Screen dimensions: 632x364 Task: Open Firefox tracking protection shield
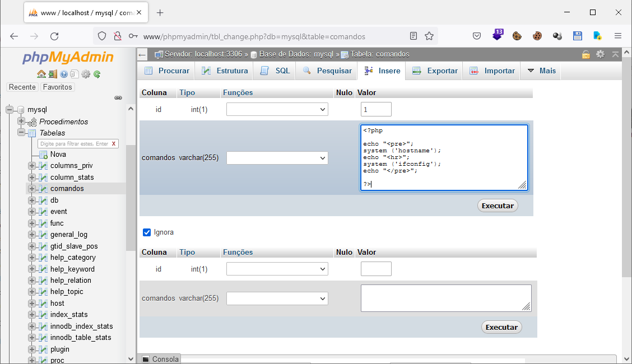pos(102,36)
